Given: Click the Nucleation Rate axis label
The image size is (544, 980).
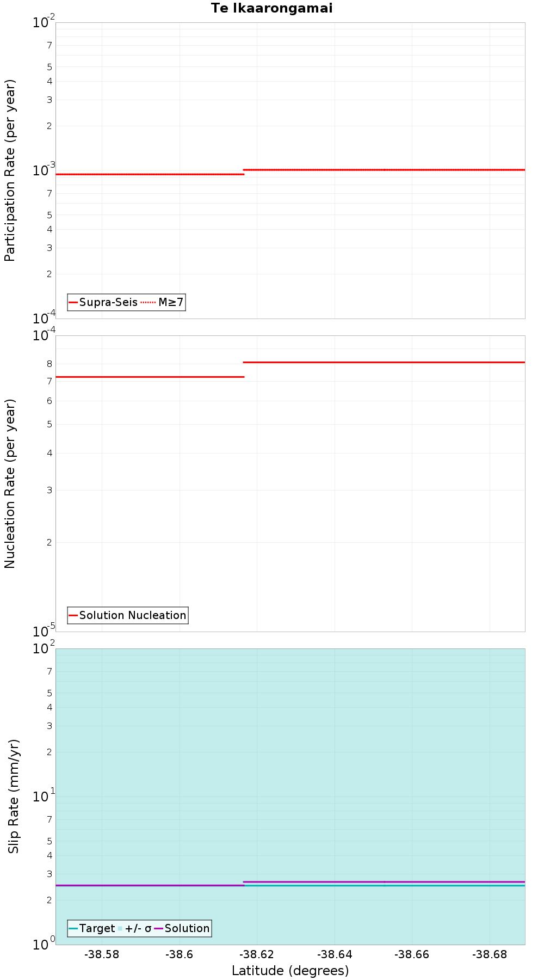Looking at the screenshot, I should [x=10, y=484].
